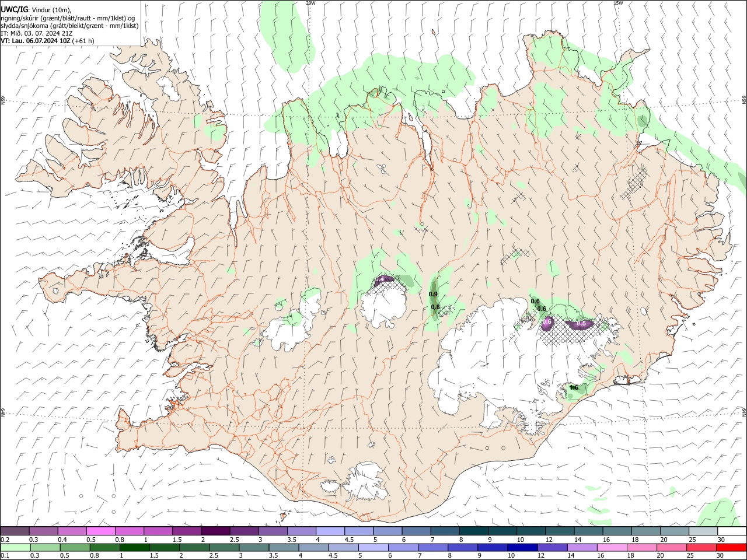Click the 'rigning/skúrir' legend description line
Viewport: 747px width, 560px height.
pyautogui.click(x=68, y=17)
